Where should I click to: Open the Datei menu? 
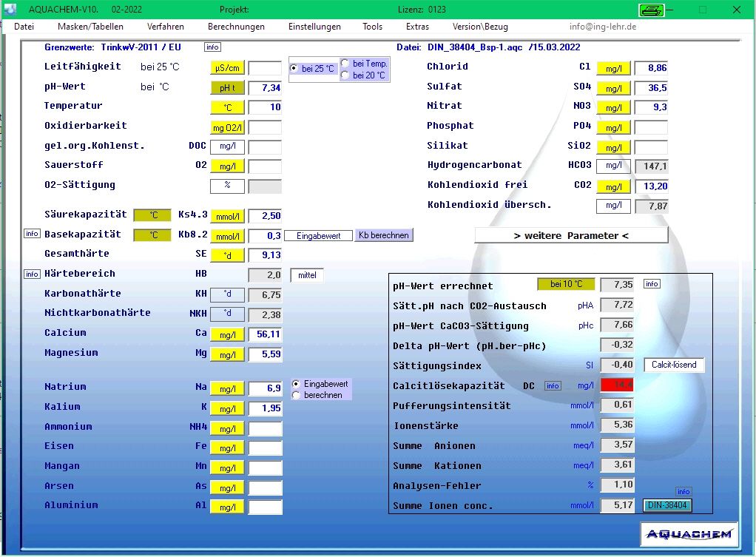coord(24,27)
